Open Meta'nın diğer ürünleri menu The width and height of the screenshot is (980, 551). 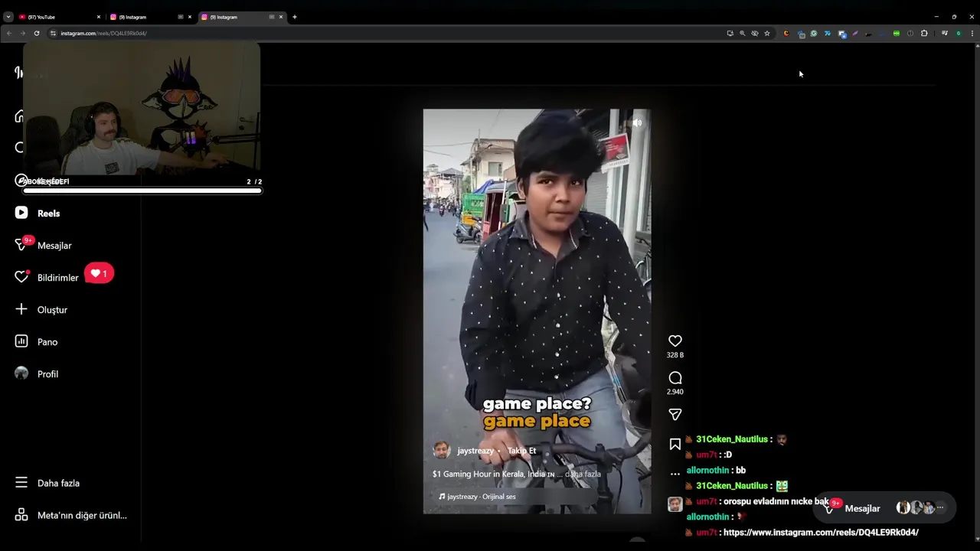point(70,515)
